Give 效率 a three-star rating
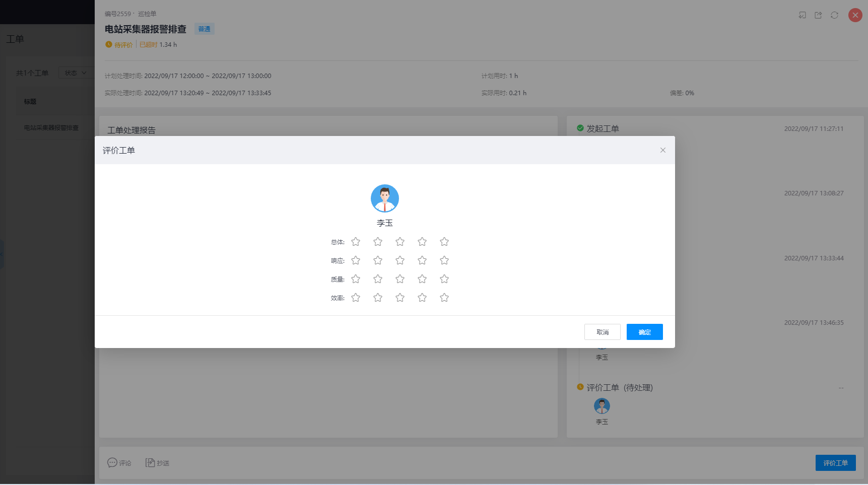 pyautogui.click(x=400, y=298)
